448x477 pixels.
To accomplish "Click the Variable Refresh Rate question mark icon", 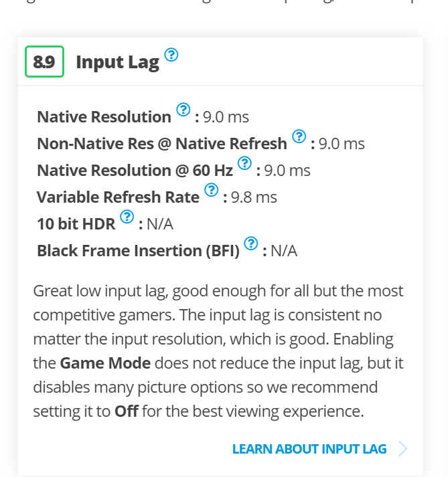I will (x=211, y=189).
